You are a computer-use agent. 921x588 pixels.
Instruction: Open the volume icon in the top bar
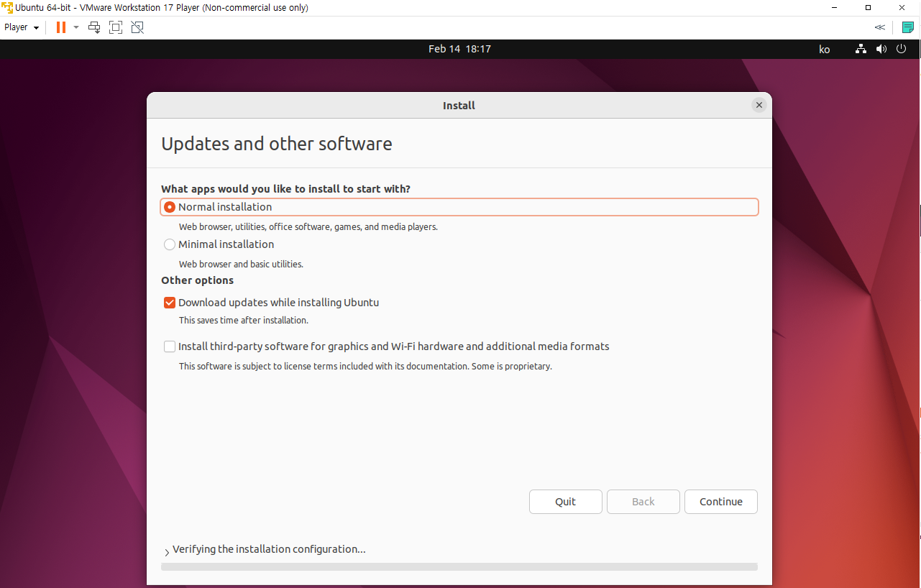tap(881, 49)
